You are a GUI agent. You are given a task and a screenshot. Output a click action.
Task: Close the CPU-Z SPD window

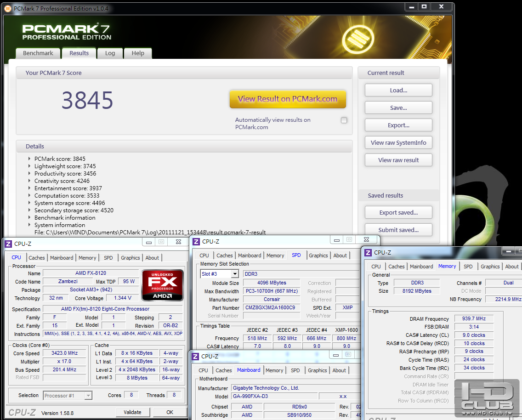coord(367,239)
